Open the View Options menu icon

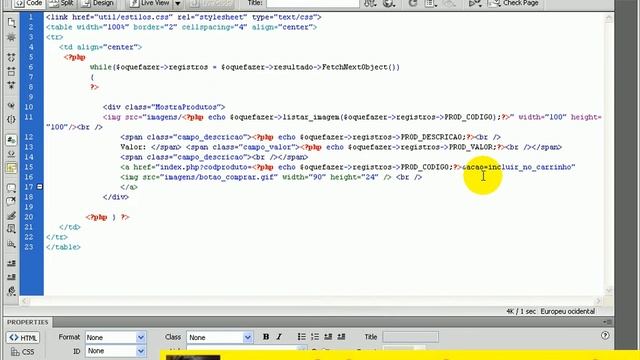[x=430, y=3]
